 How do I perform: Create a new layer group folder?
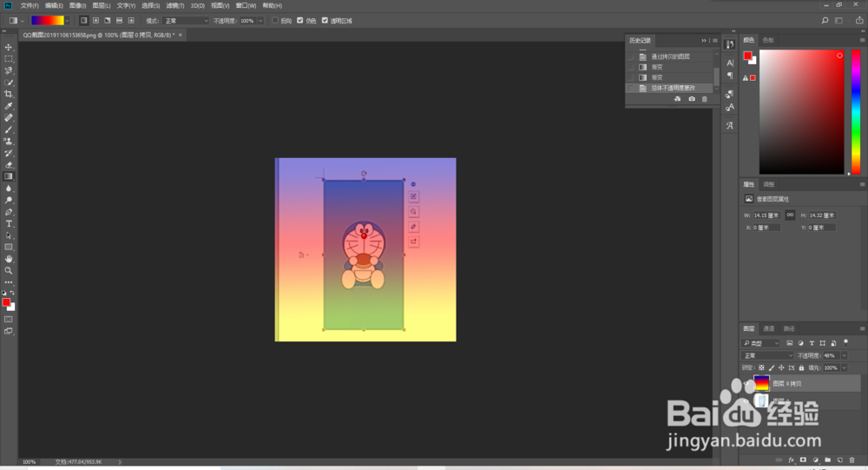(x=827, y=460)
